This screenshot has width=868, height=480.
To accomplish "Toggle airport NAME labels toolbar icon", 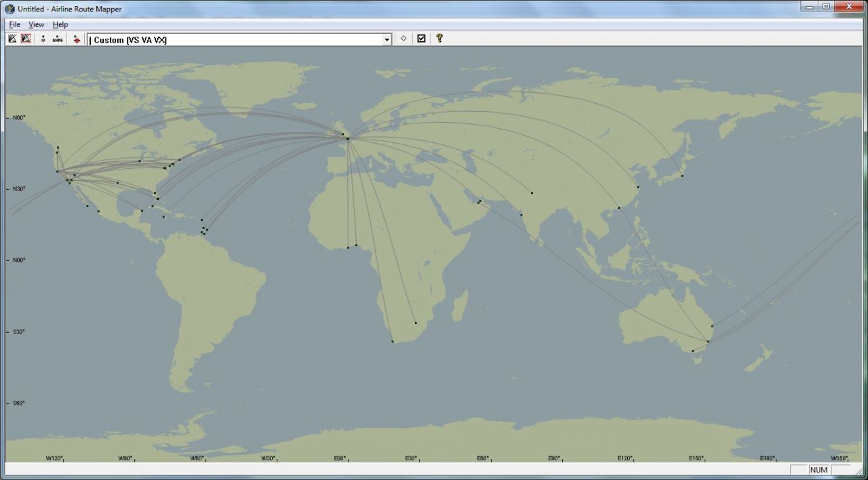I will pyautogui.click(x=58, y=39).
